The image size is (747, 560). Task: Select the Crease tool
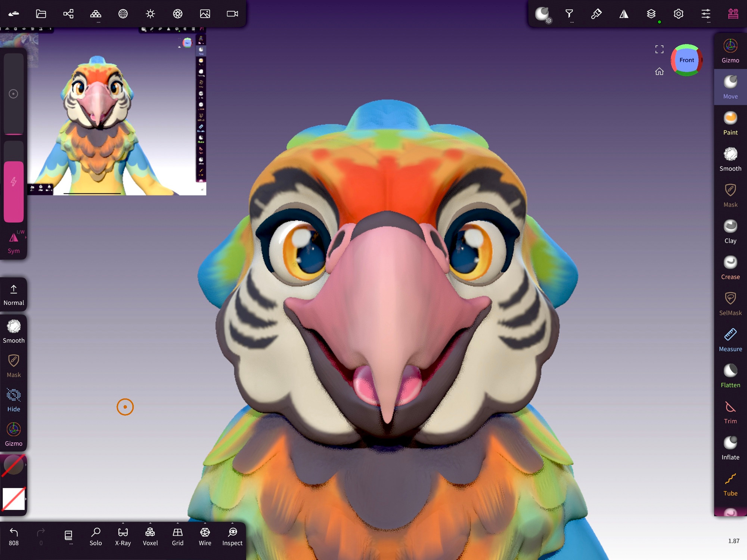730,268
